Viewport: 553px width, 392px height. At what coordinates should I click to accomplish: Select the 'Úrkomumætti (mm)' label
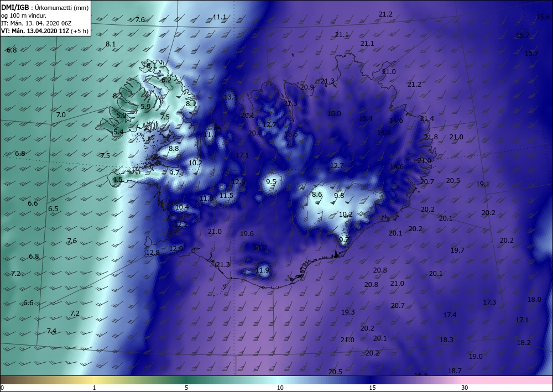click(62, 8)
